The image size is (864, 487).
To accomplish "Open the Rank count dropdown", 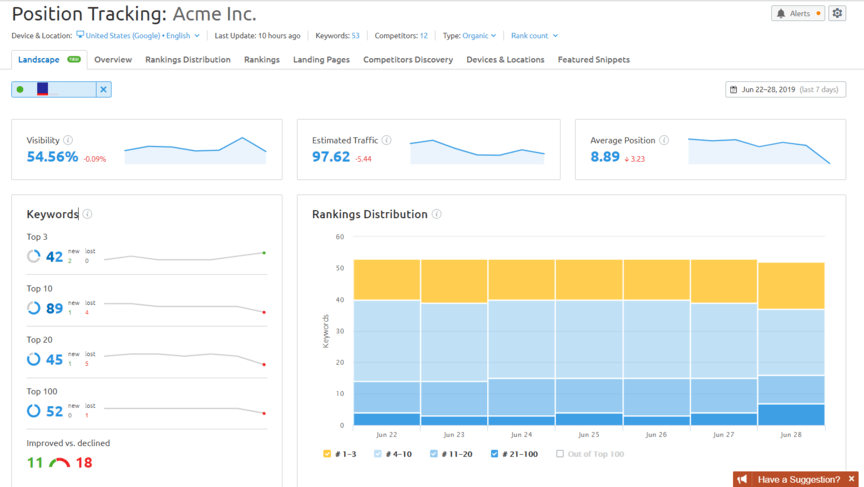I will pyautogui.click(x=534, y=35).
